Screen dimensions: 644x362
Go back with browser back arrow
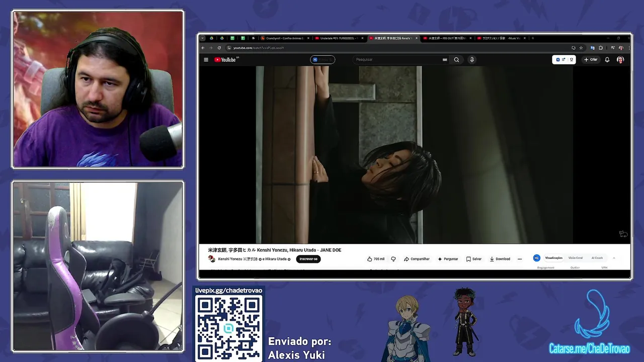point(203,48)
